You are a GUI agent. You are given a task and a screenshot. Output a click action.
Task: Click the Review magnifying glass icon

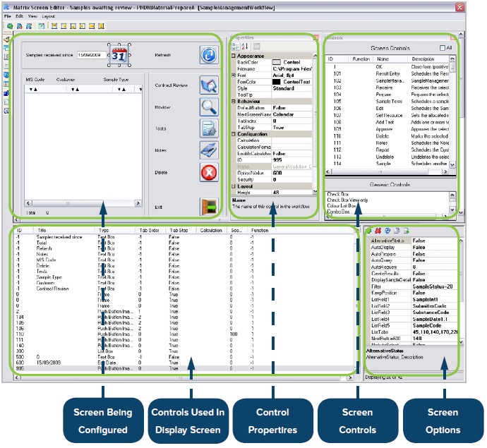[x=209, y=107]
